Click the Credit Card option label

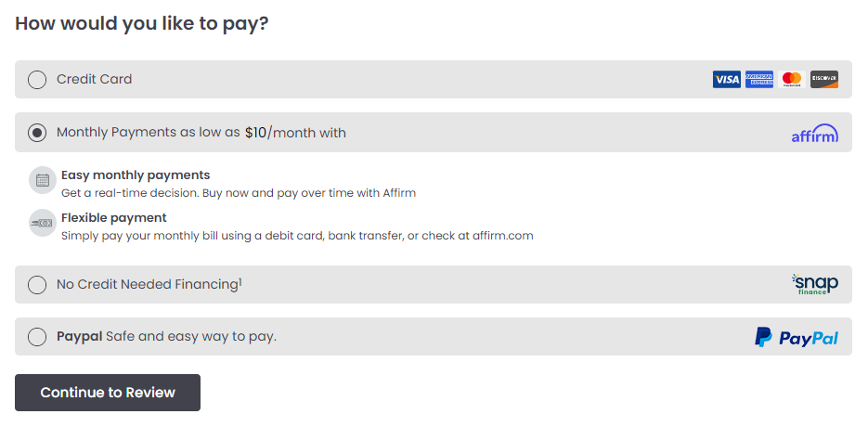pyautogui.click(x=94, y=79)
